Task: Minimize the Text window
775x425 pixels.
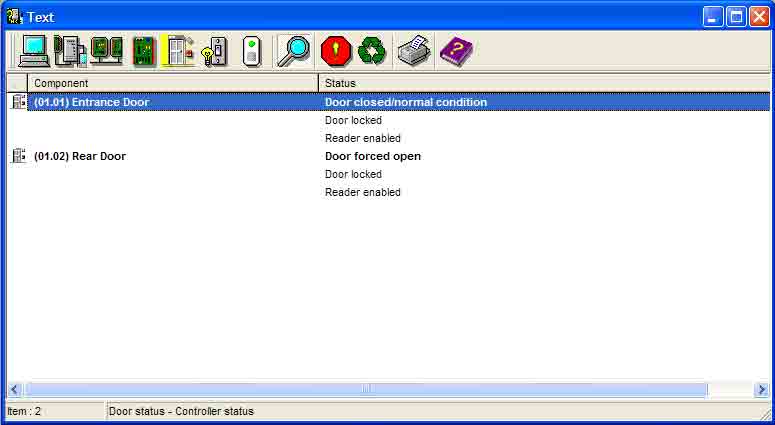Action: 712,17
